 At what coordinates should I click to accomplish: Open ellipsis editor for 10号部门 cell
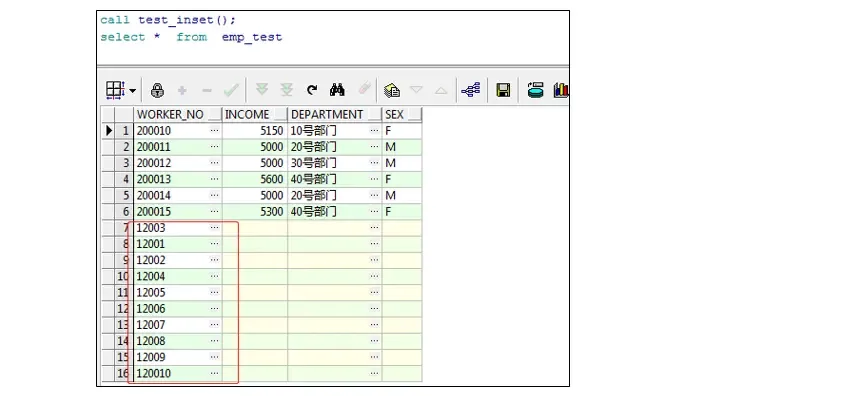click(x=374, y=131)
